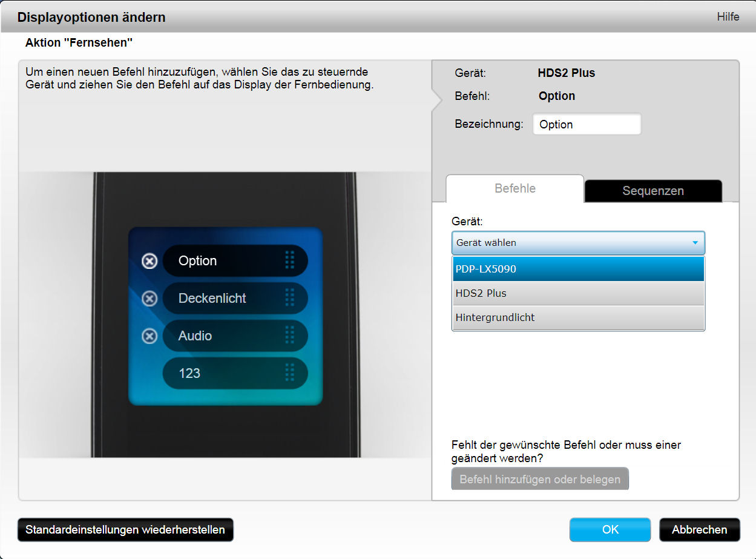Collapse the Gerät wählen dropdown arrow
Image resolution: width=756 pixels, height=559 pixels.
[x=695, y=243]
